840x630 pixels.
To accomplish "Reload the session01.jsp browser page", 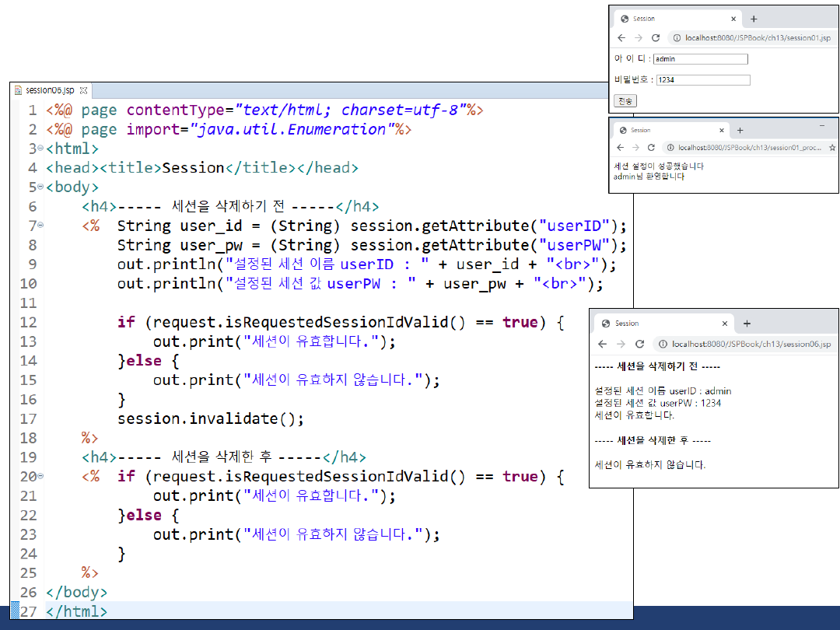I will 656,37.
